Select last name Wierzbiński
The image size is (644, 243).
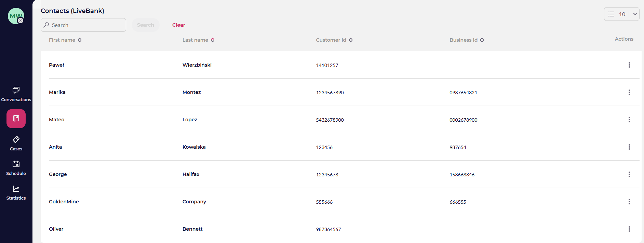click(197, 65)
